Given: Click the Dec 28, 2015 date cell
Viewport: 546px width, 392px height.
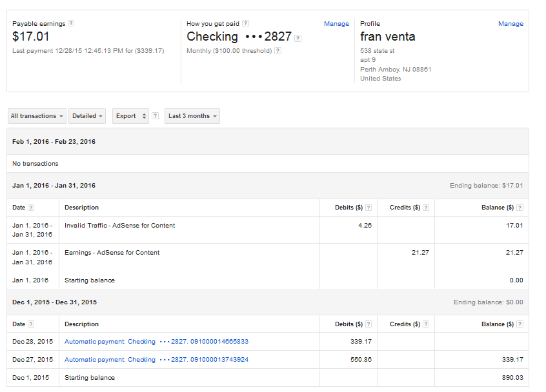Looking at the screenshot, I should coord(32,342).
